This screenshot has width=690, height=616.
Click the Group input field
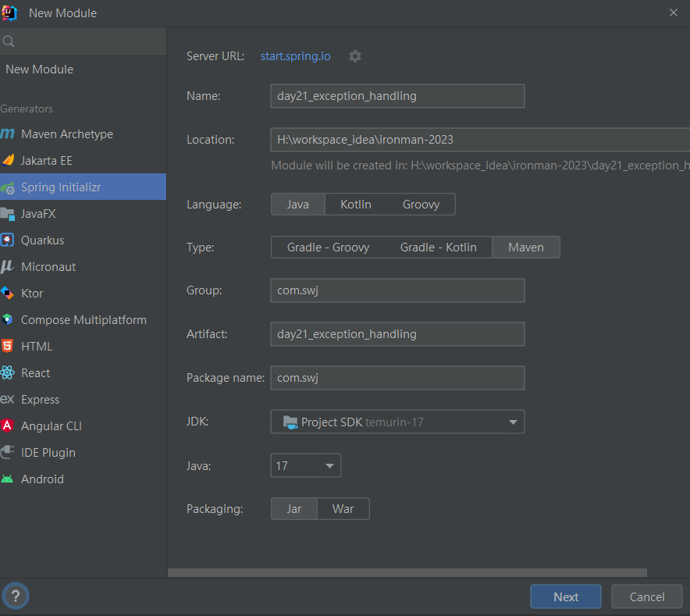point(397,290)
